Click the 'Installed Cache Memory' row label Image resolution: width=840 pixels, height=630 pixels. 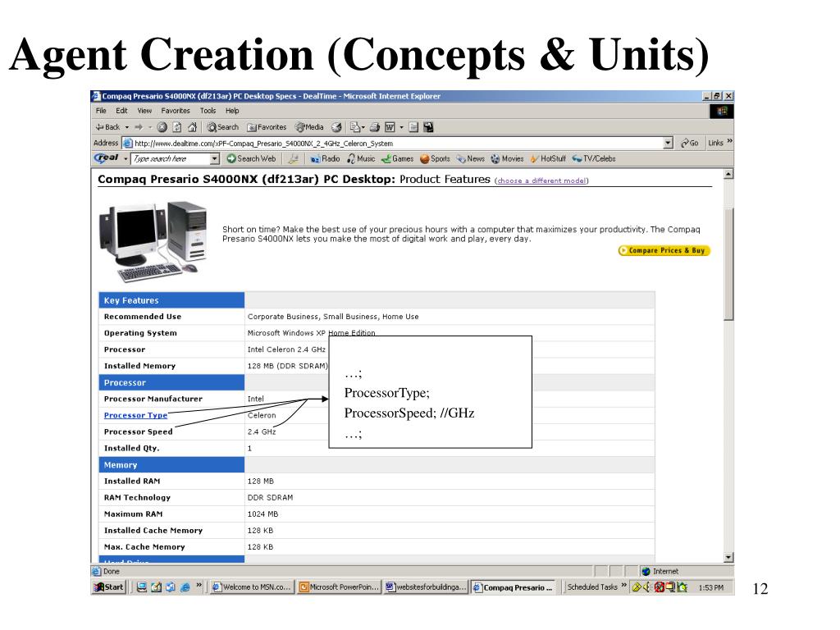tap(153, 531)
